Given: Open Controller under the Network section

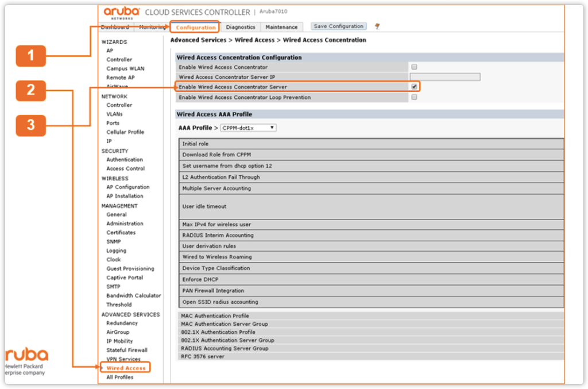Looking at the screenshot, I should pyautogui.click(x=119, y=105).
